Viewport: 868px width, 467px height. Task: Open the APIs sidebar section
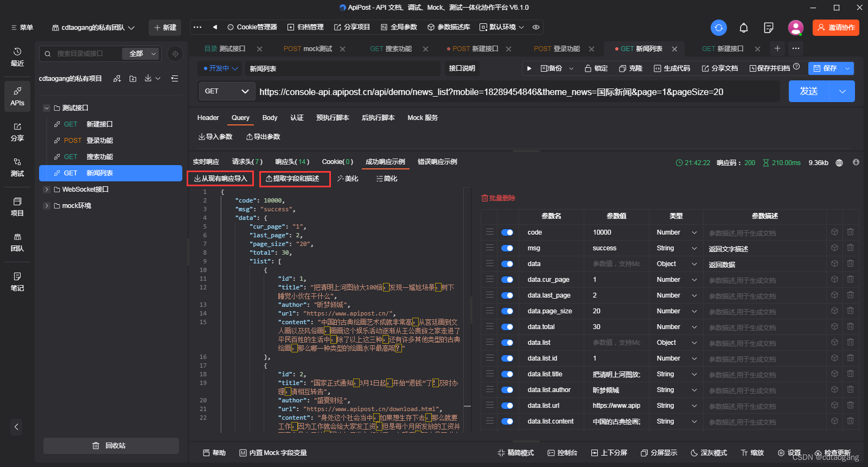tap(17, 96)
